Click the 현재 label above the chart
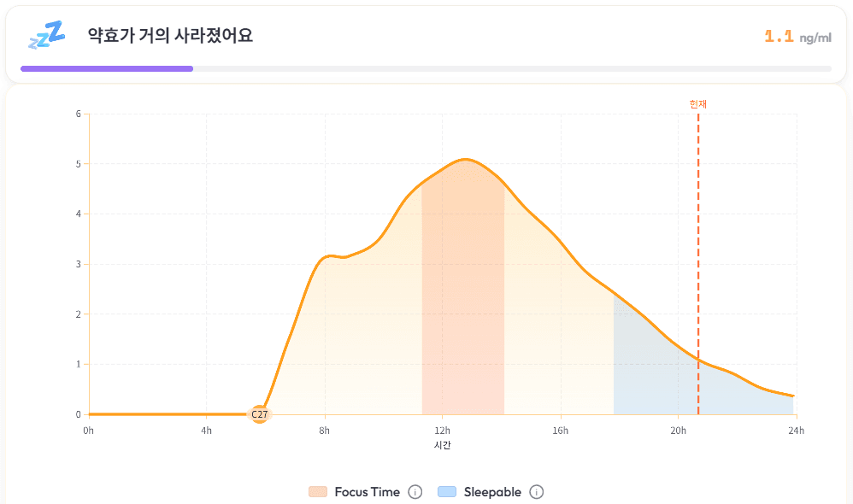The image size is (853, 504). tap(698, 104)
